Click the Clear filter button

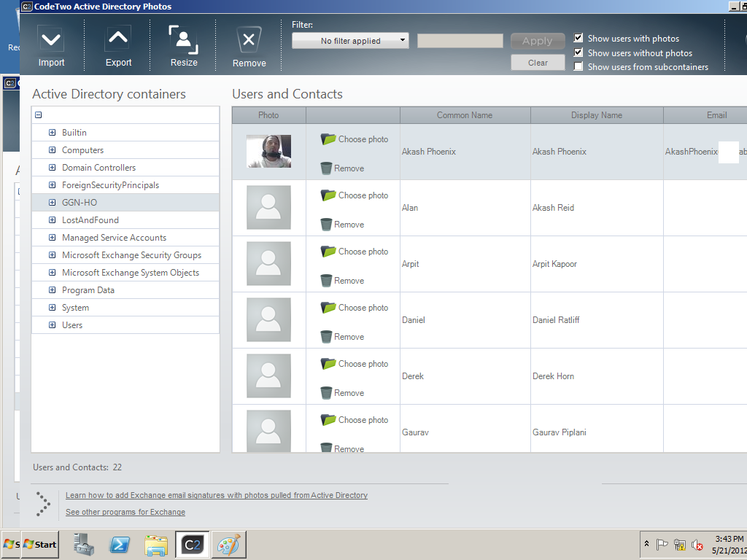pos(538,63)
